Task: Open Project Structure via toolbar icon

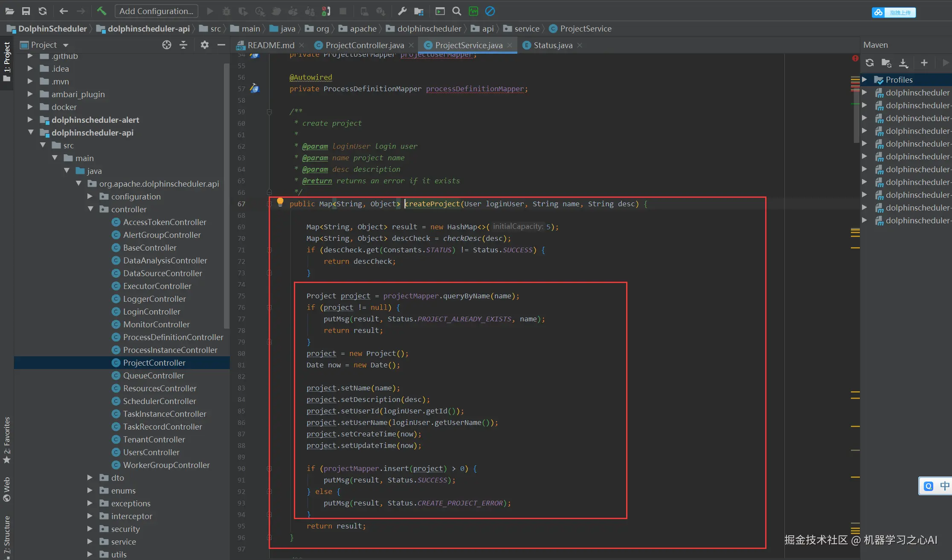Action: coord(419,11)
